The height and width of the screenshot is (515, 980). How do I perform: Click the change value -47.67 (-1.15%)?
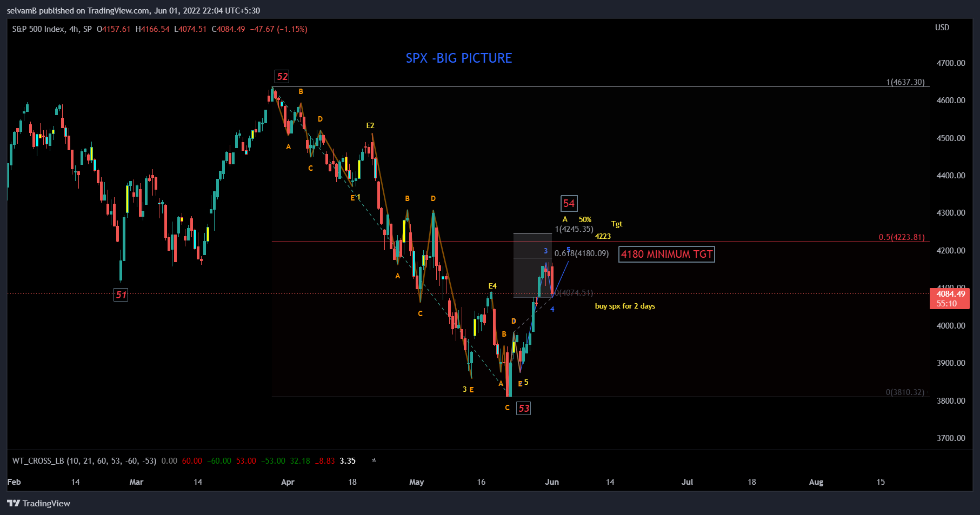pos(278,29)
